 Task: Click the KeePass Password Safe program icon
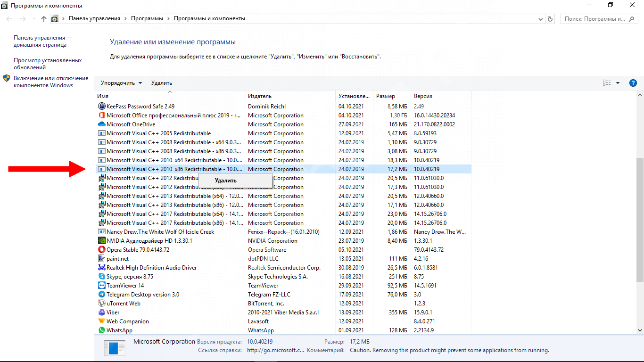click(x=101, y=107)
